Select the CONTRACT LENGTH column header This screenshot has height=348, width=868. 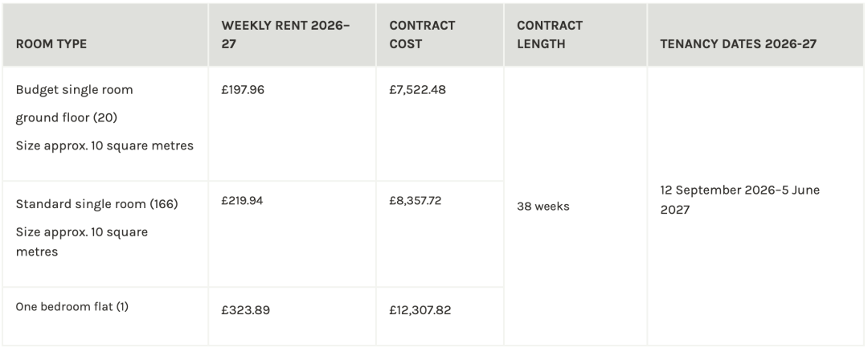[549, 35]
